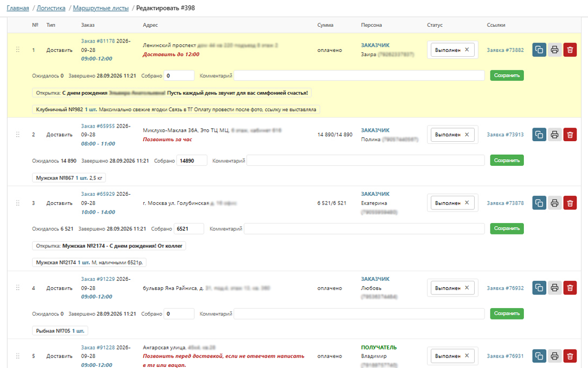Print the row with Заявка #73882
The width and height of the screenshot is (588, 368).
pos(555,50)
